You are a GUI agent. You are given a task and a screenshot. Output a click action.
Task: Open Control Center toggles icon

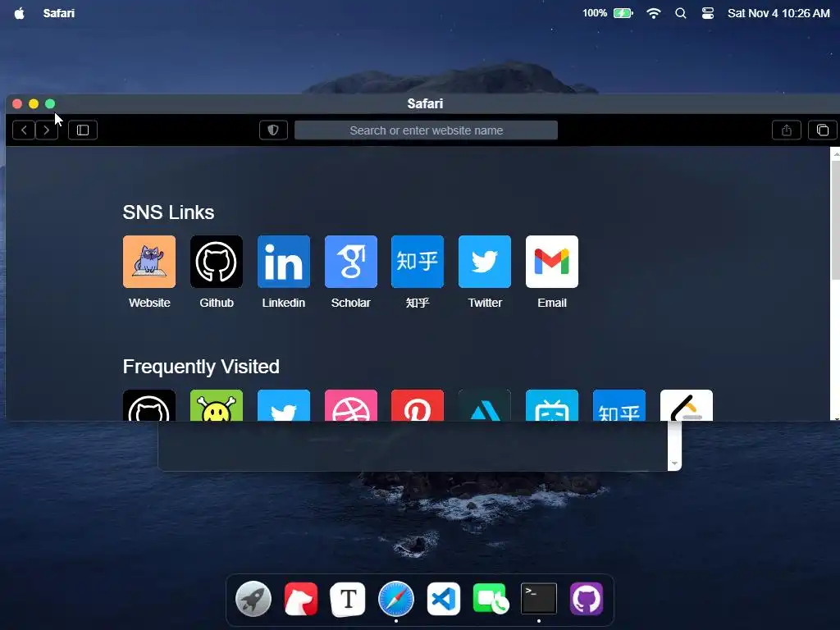pyautogui.click(x=708, y=13)
